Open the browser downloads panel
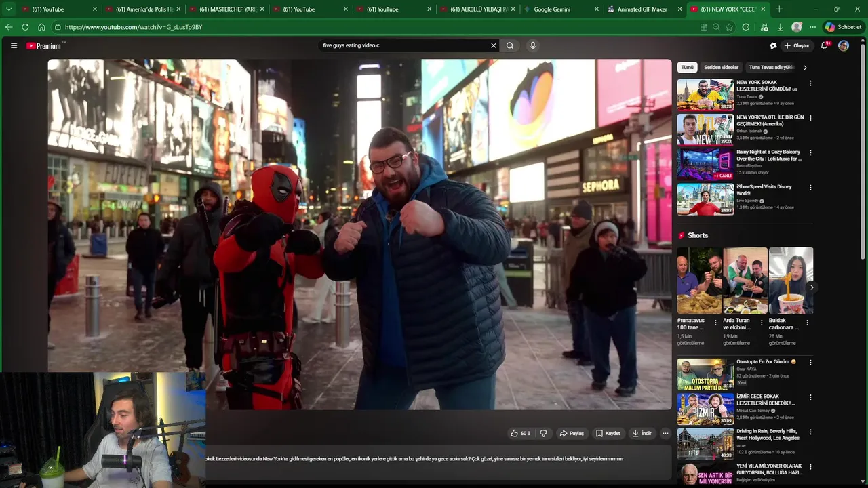The width and height of the screenshot is (868, 488). (781, 27)
